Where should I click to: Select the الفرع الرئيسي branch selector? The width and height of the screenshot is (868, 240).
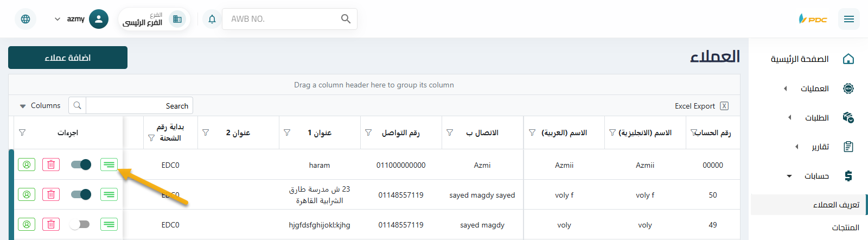(x=154, y=19)
